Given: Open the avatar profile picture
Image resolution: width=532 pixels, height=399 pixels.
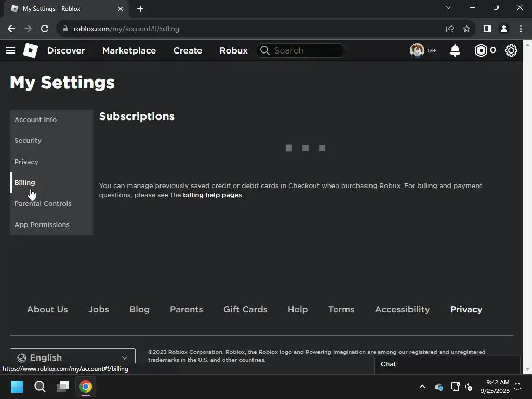Looking at the screenshot, I should 417,50.
